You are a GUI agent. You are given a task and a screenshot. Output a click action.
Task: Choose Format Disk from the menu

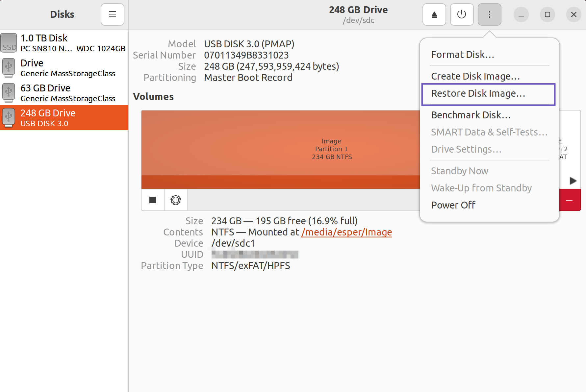point(462,54)
